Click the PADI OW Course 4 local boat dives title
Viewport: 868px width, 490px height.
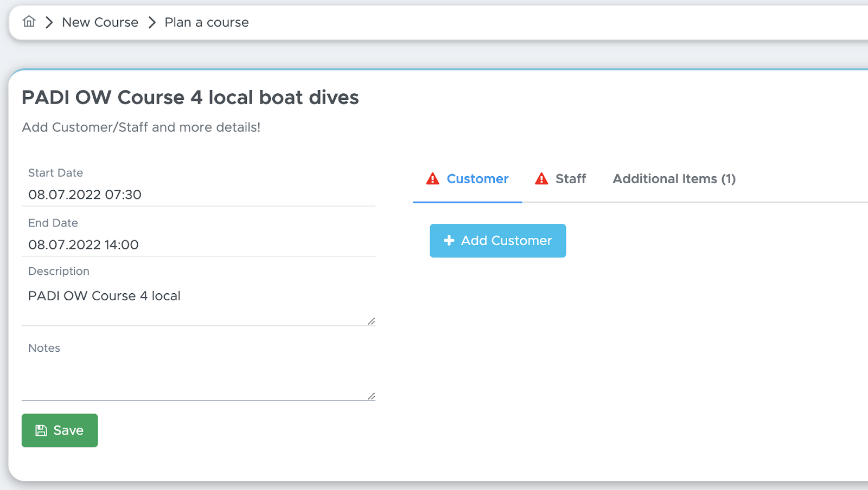[x=190, y=98]
